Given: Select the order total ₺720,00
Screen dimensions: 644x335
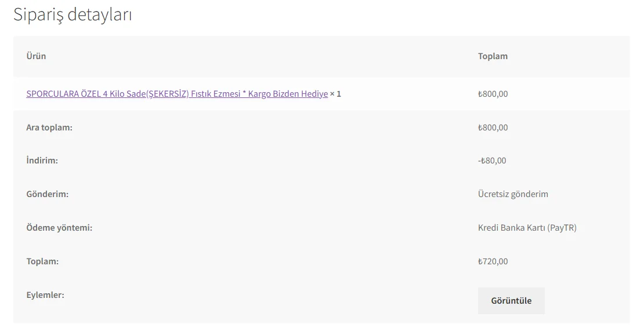Looking at the screenshot, I should tap(494, 261).
